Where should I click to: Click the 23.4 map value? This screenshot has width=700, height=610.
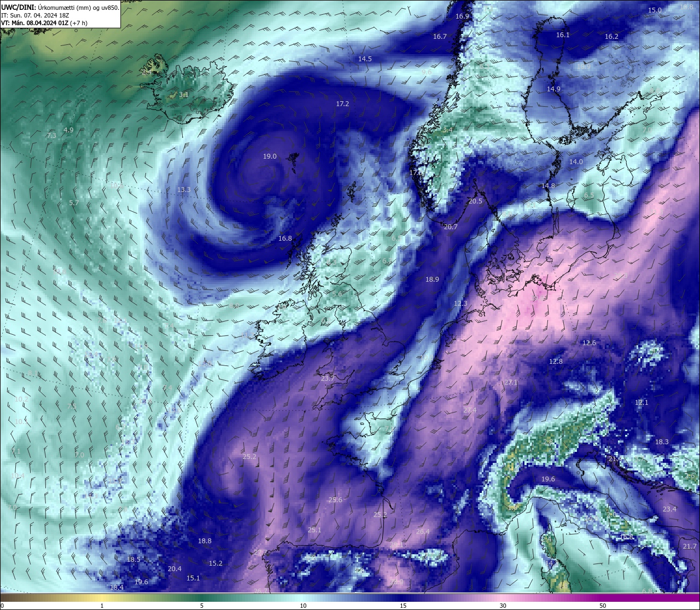669,509
